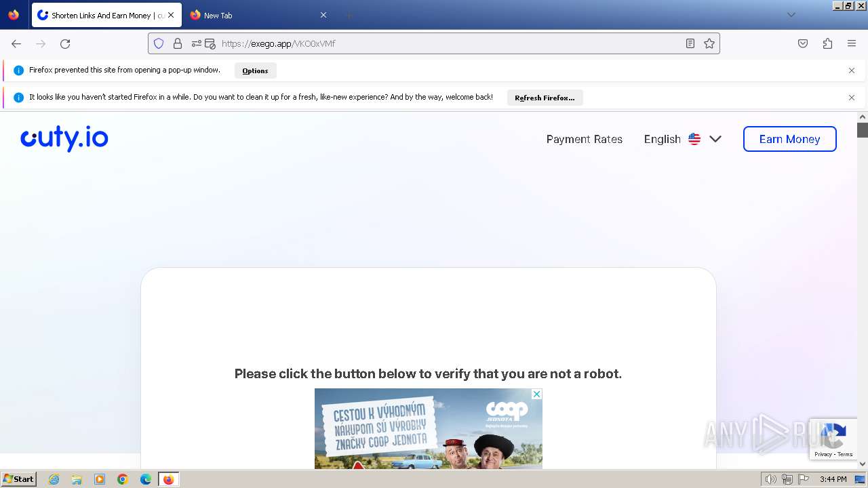The height and width of the screenshot is (488, 868).
Task: Click the Refresh Firefox button
Action: [x=545, y=98]
